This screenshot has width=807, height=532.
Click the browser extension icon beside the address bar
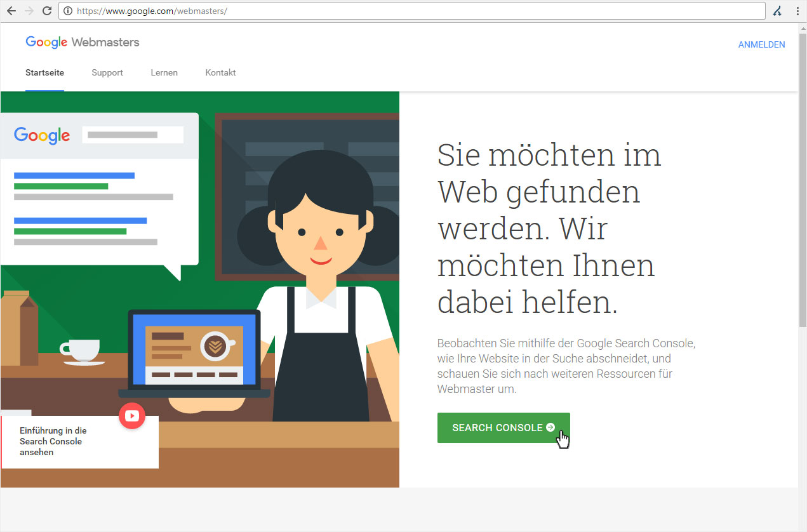(x=777, y=11)
